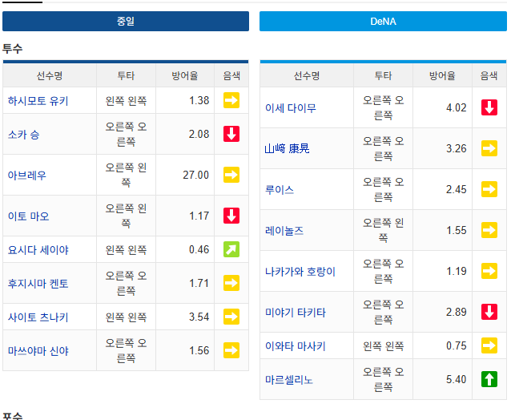Select the DeNA team tab

click(383, 22)
